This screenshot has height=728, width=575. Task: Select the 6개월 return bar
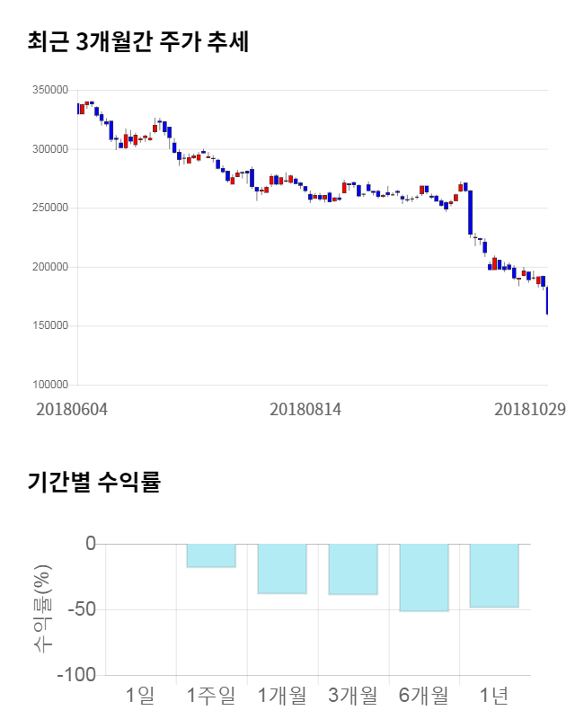424,577
